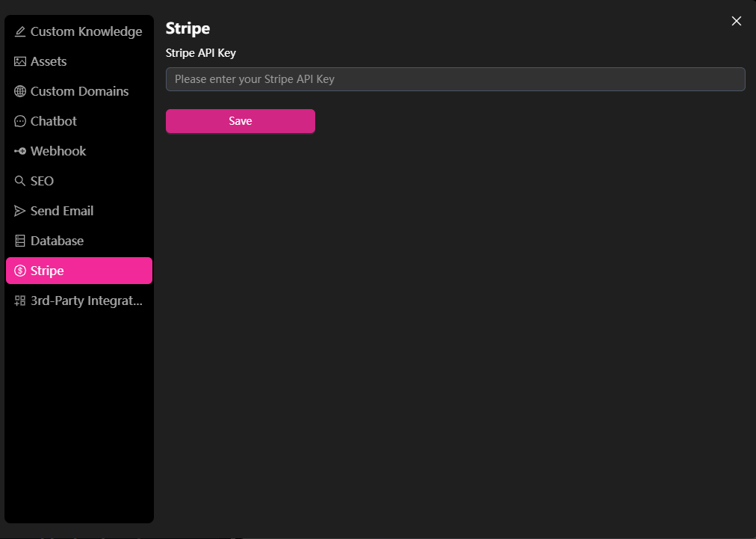Focus the Stripe API Key input field
The image size is (756, 539).
455,79
